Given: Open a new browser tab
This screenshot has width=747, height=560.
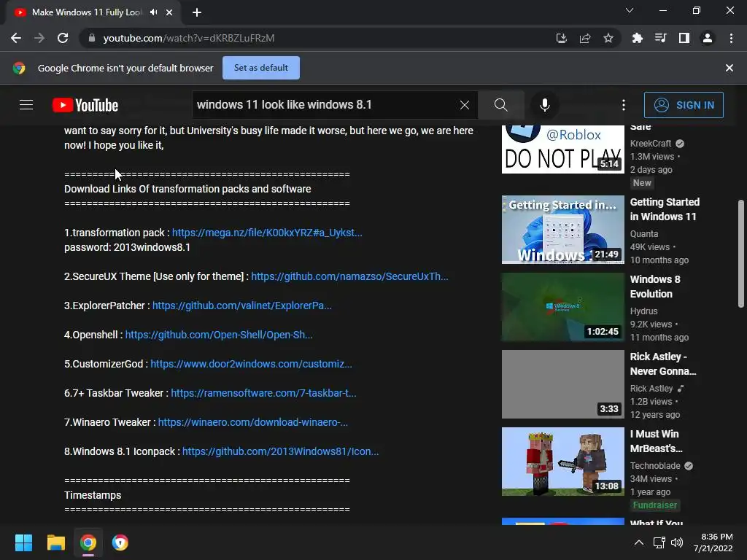Looking at the screenshot, I should (x=197, y=12).
